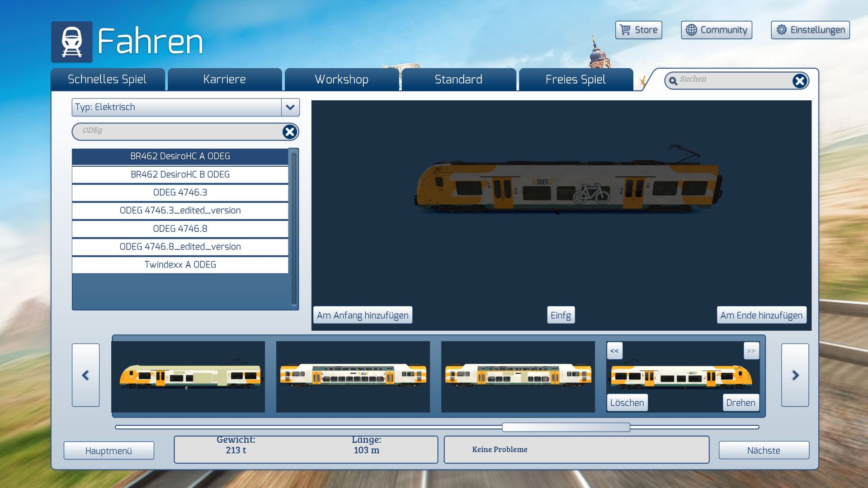The width and height of the screenshot is (868, 488).
Task: Open the Freies Spiel tab
Action: [x=576, y=80]
